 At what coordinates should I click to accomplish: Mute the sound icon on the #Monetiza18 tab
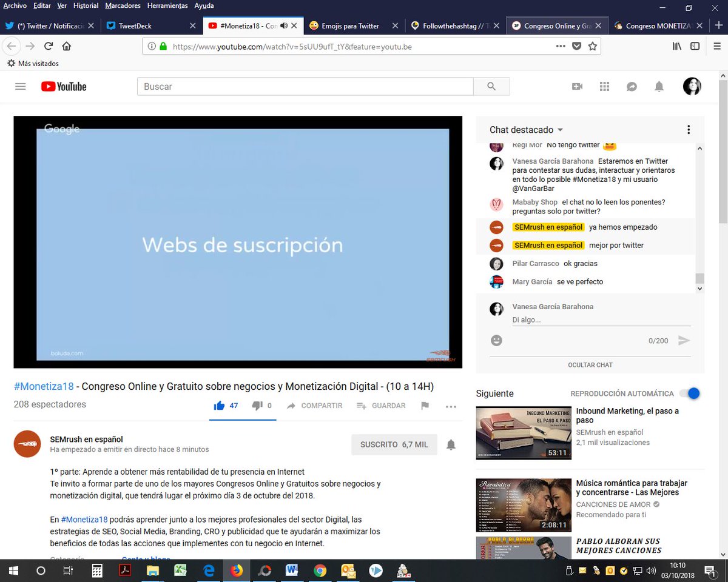283,25
